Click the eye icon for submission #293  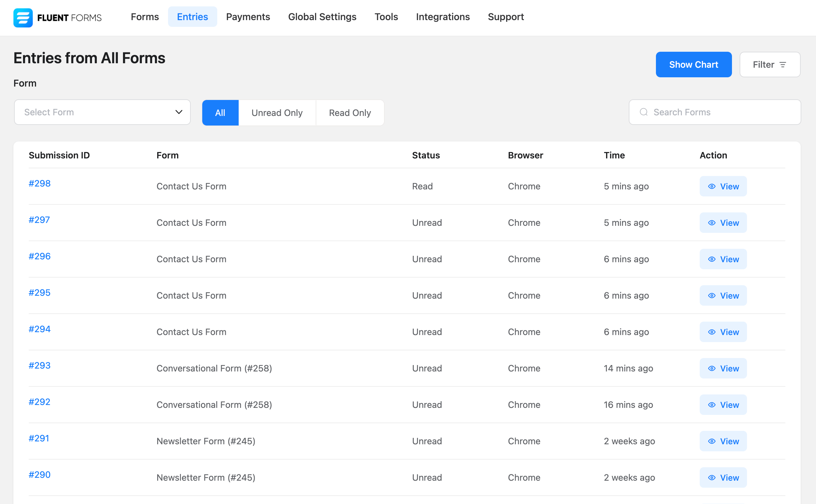coord(712,368)
